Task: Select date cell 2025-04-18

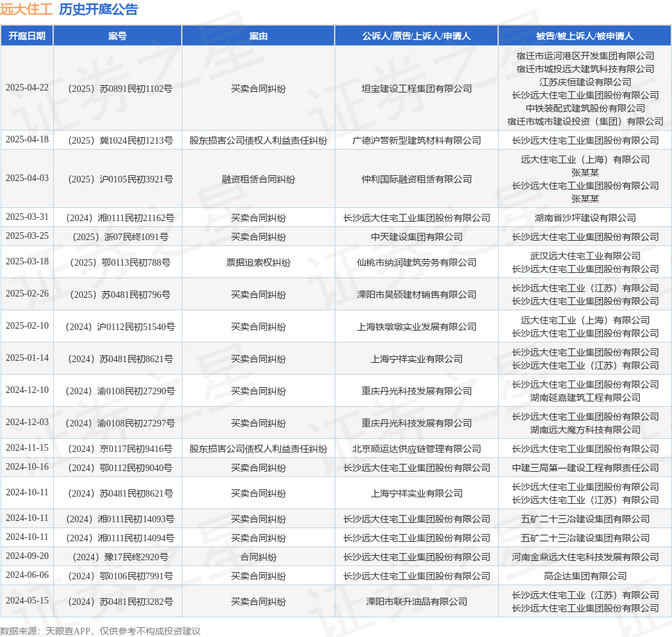Action: coord(27,140)
